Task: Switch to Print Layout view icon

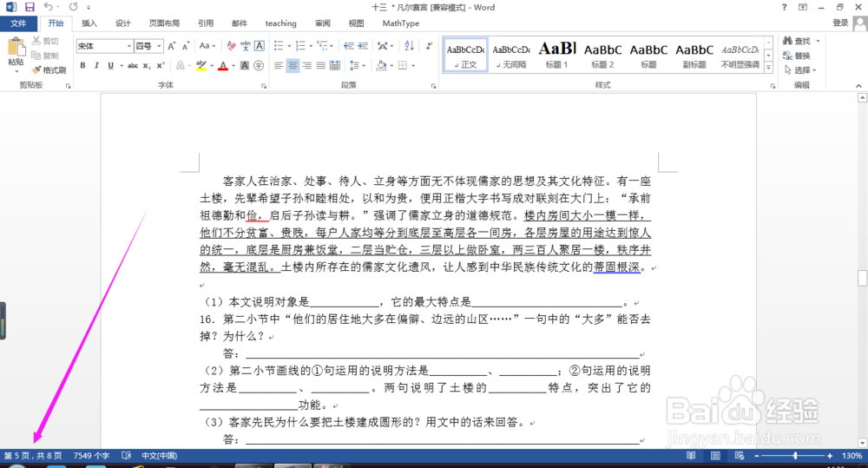Action: tap(715, 455)
